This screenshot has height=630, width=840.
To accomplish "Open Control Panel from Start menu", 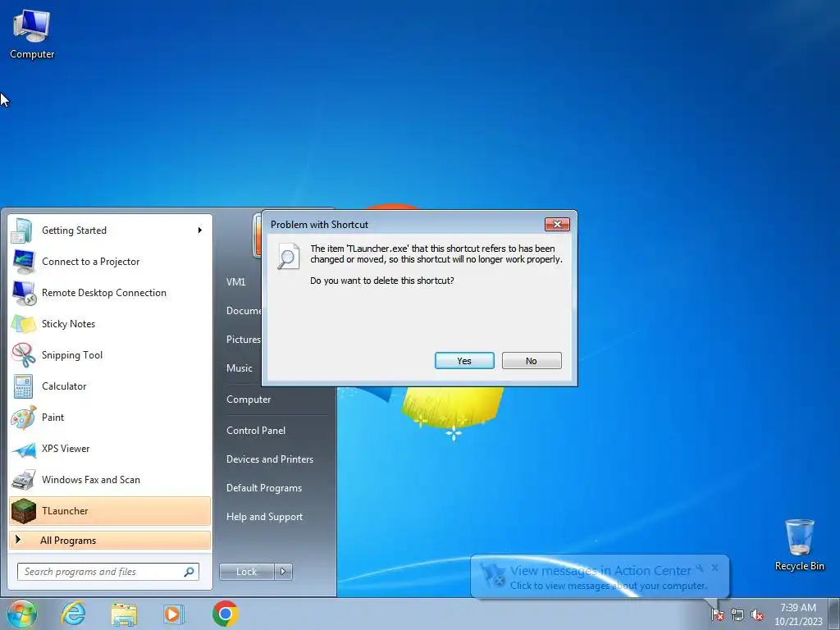I will pos(256,431).
